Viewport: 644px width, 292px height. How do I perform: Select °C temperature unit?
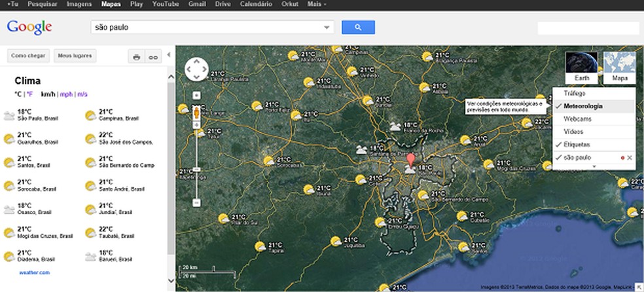18,94
